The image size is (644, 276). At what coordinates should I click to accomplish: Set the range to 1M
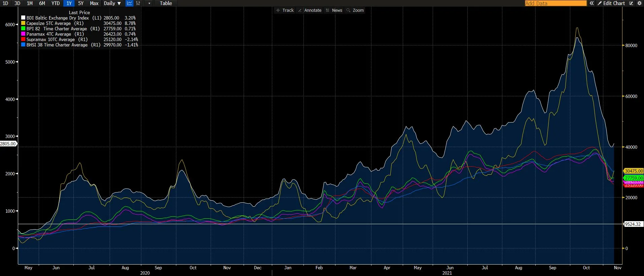point(30,3)
